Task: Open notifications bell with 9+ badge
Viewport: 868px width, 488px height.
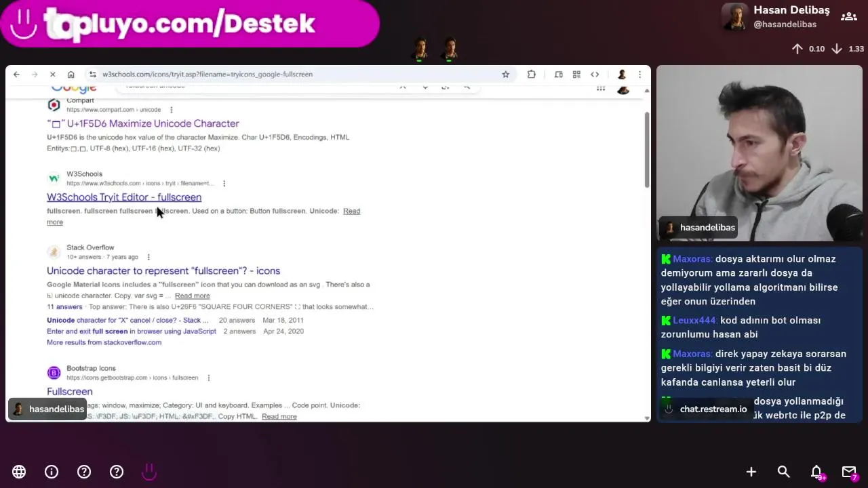Action: pos(817,472)
